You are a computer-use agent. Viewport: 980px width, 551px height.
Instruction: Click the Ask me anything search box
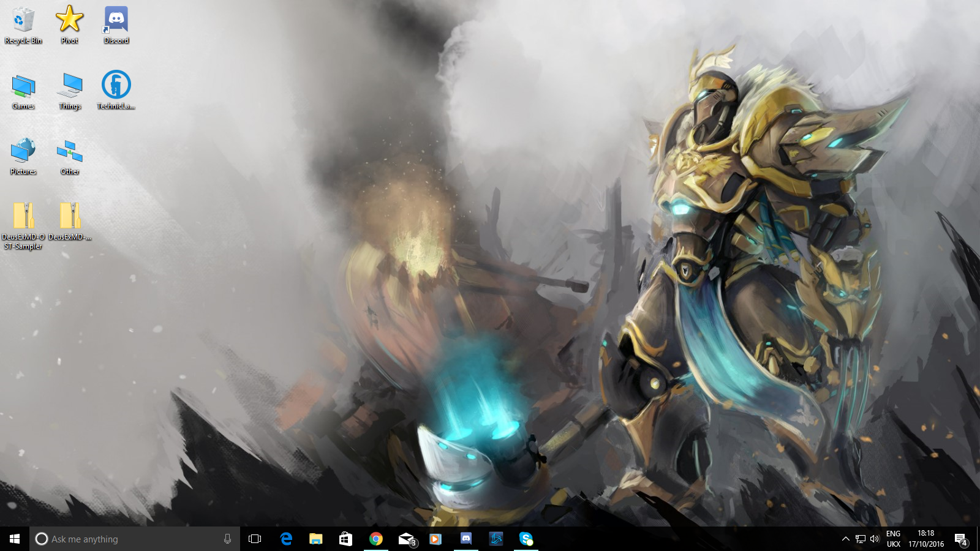click(x=135, y=539)
